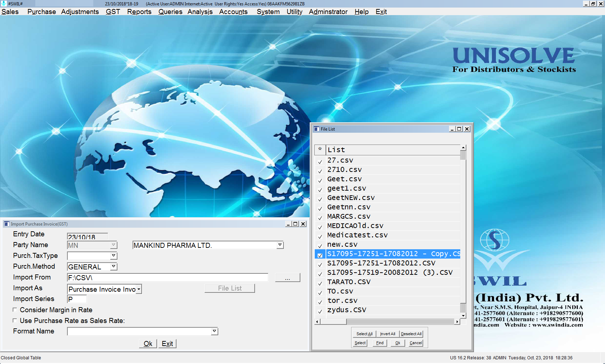The height and width of the screenshot is (364, 605).
Task: Open the Analysis menu
Action: click(x=200, y=12)
